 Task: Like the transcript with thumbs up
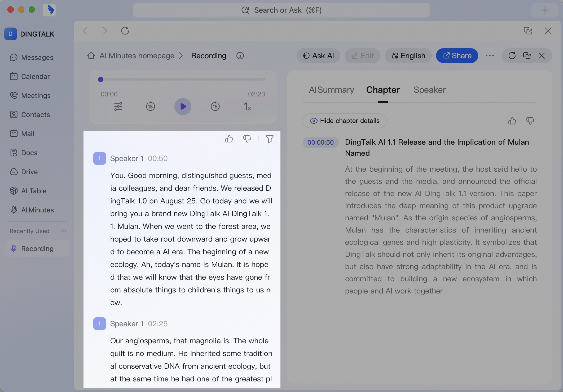pyautogui.click(x=229, y=139)
